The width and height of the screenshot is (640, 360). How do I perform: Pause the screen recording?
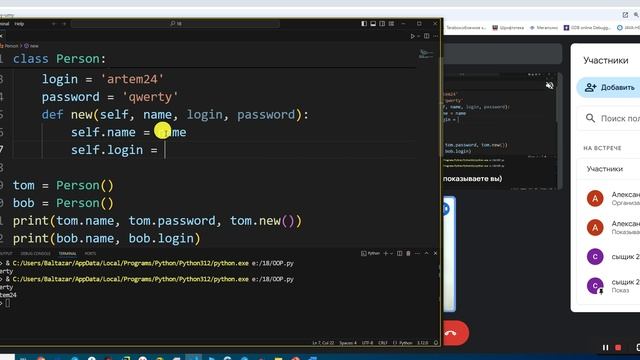pyautogui.click(x=606, y=347)
